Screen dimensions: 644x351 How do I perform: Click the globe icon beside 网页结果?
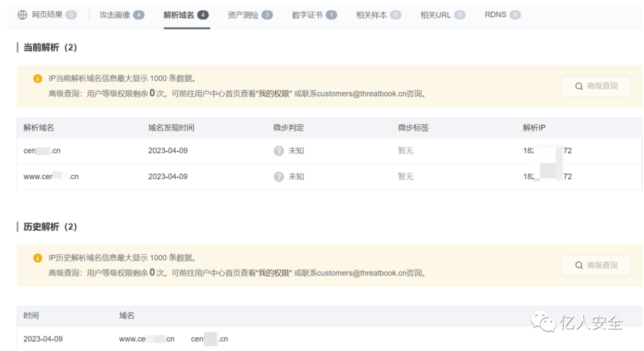coord(21,14)
